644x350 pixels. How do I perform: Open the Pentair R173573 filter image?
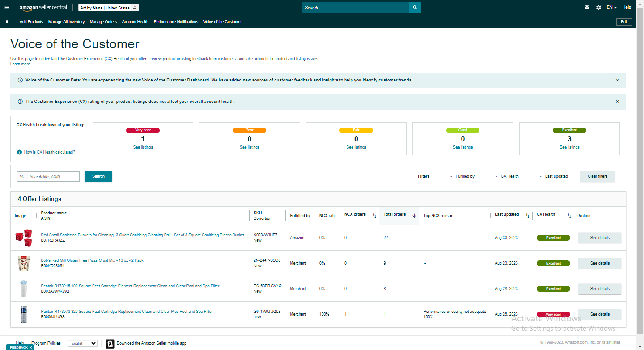click(x=24, y=314)
